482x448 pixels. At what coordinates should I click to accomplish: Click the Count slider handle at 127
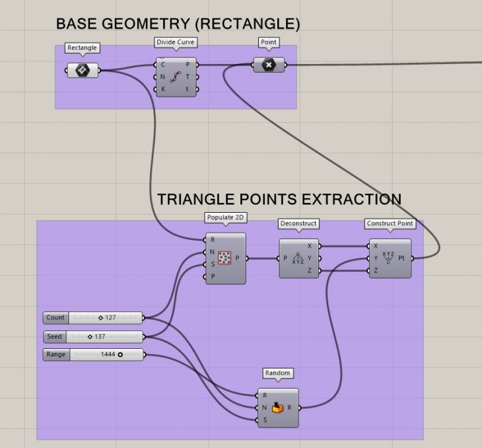100,318
